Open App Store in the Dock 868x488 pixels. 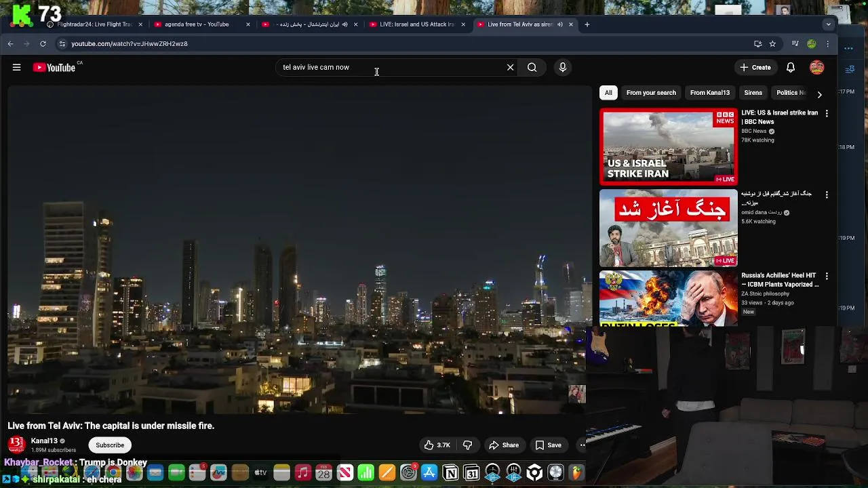[x=429, y=472]
